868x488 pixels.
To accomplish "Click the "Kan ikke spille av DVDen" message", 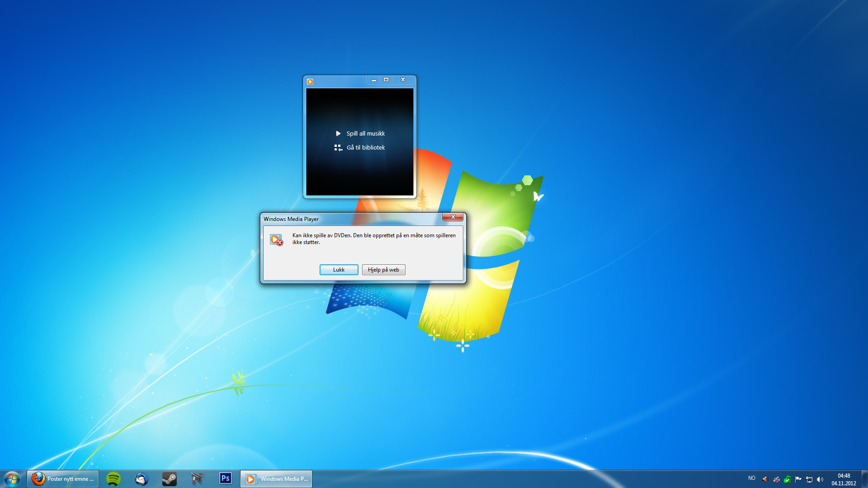I will tap(374, 239).
